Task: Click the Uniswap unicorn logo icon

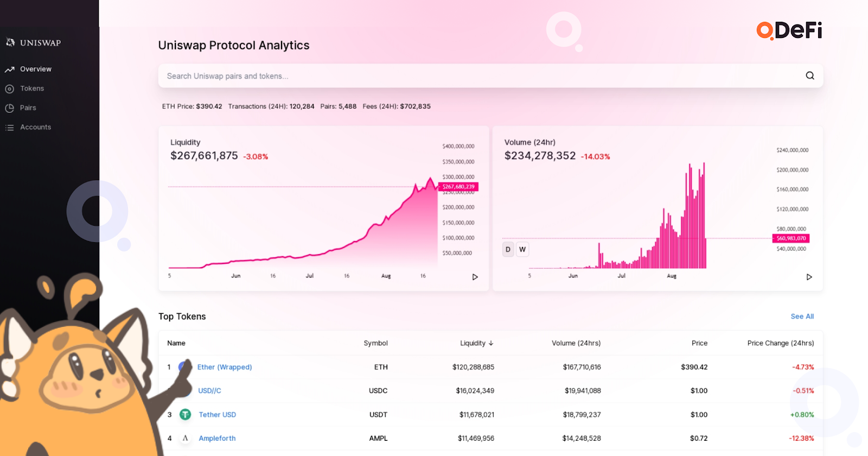Action: (10, 42)
